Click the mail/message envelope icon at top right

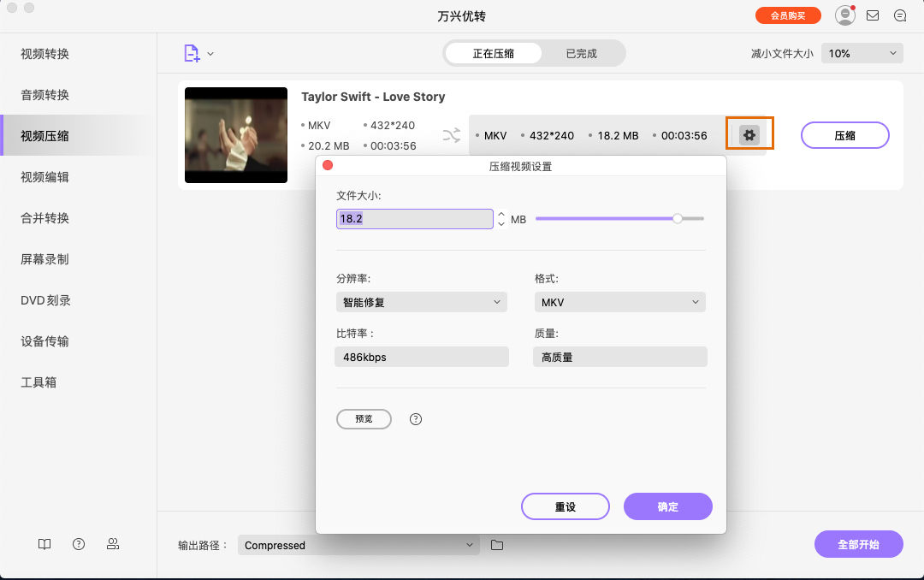point(873,15)
